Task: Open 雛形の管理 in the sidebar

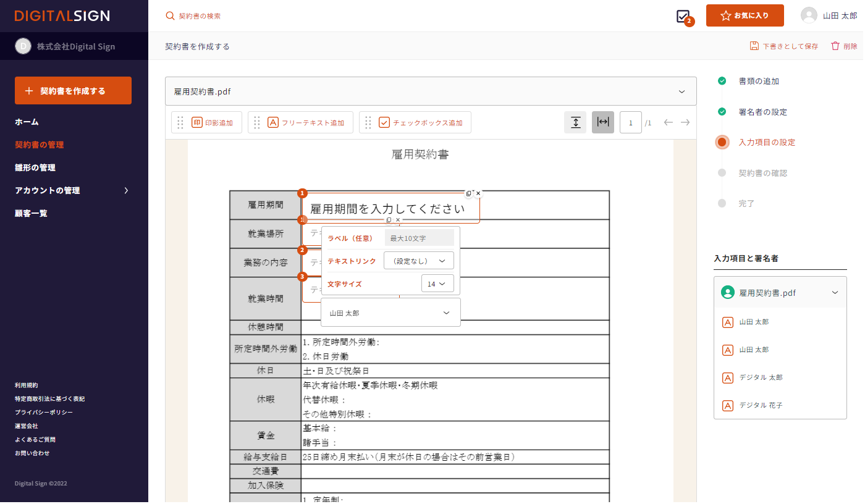Action: pos(35,167)
